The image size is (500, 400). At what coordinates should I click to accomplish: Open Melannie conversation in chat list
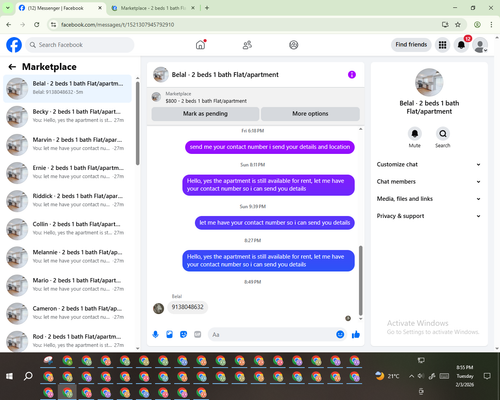pos(67,257)
